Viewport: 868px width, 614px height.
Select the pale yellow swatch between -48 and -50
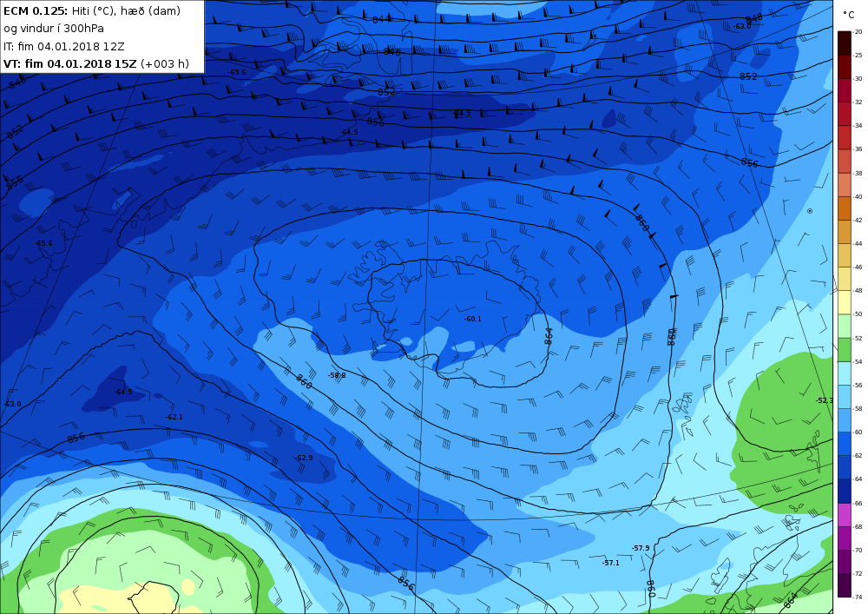[845, 302]
